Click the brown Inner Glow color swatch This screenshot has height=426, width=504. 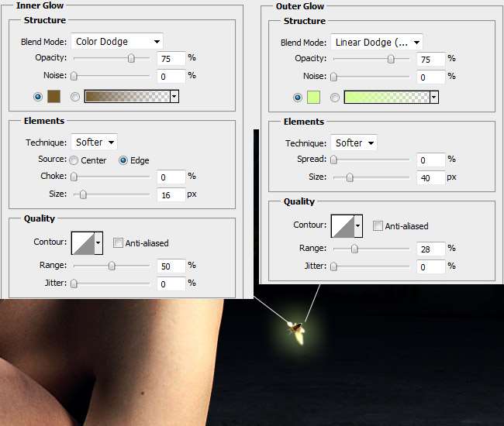click(54, 96)
